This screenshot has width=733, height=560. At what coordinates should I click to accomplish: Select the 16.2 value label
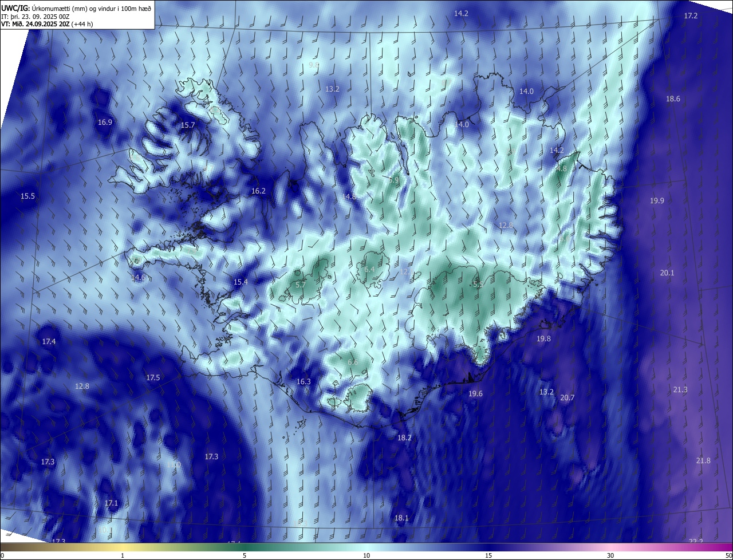coord(258,191)
